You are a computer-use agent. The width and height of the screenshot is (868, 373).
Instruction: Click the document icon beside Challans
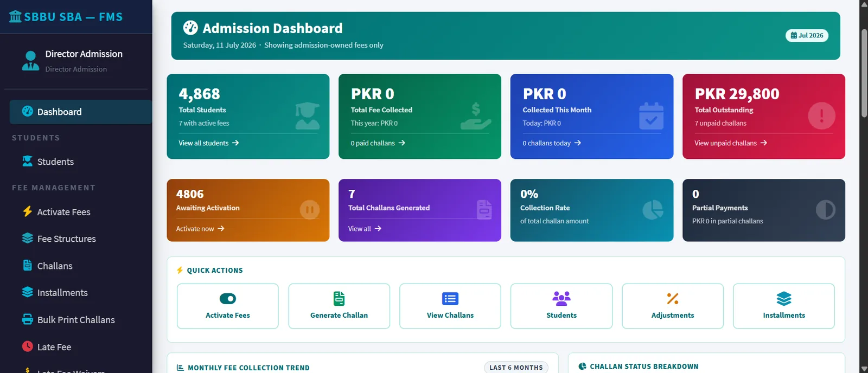[28, 265]
